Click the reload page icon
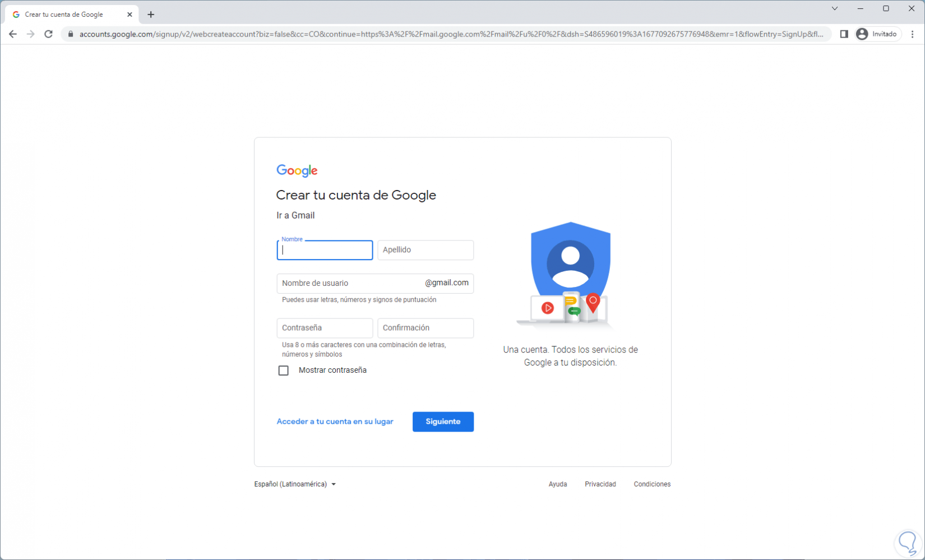The height and width of the screenshot is (560, 925). [x=49, y=34]
